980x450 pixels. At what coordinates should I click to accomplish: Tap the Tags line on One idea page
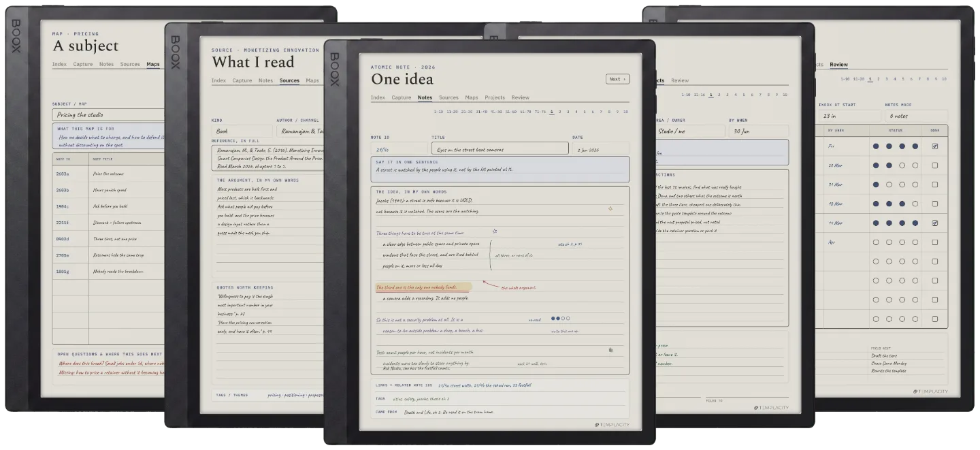click(500, 399)
